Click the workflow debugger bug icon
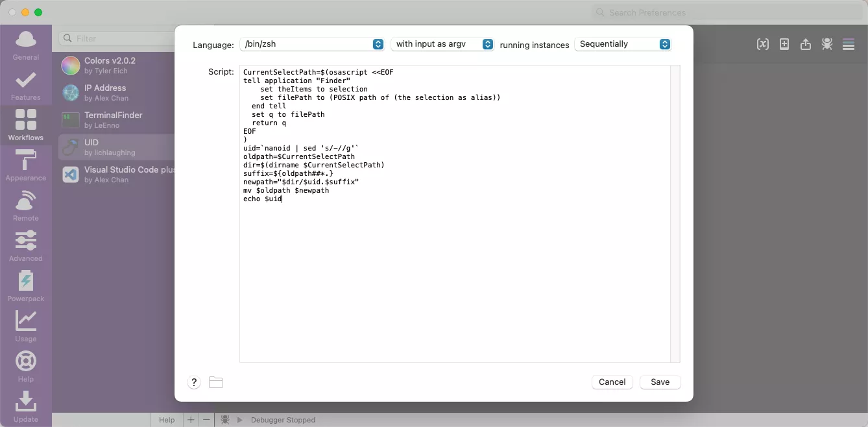This screenshot has height=427, width=868. click(x=826, y=44)
